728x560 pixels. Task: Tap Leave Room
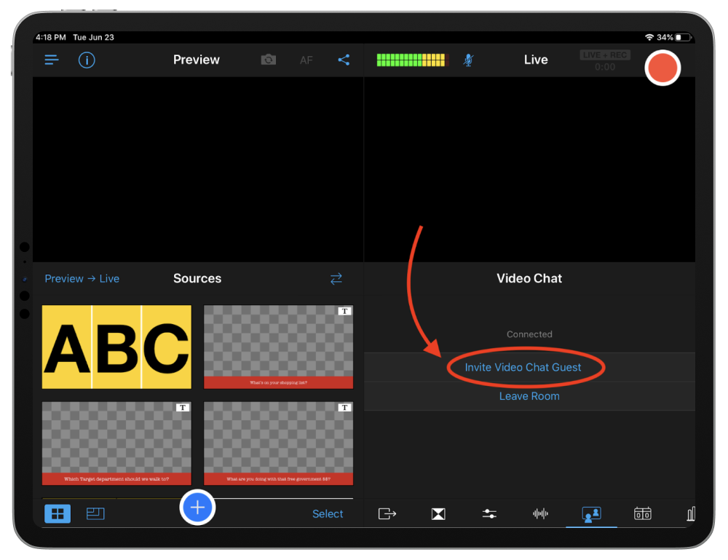click(x=529, y=396)
